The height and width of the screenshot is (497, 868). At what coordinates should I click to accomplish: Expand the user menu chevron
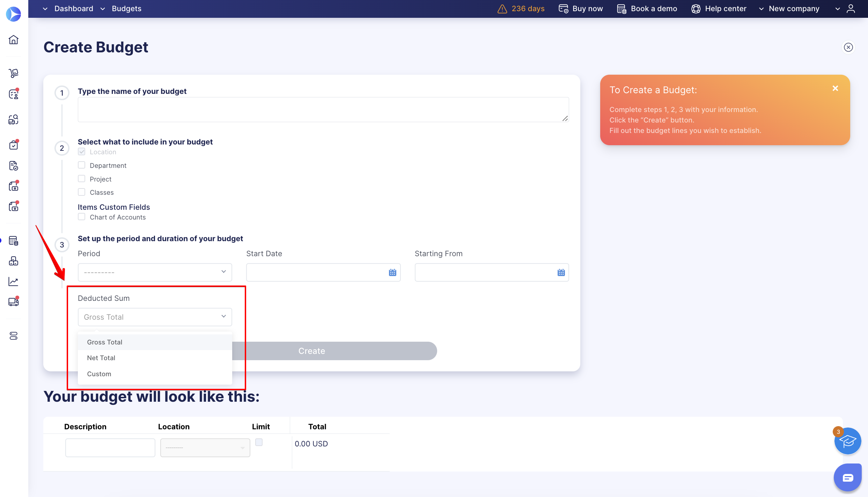click(x=837, y=9)
